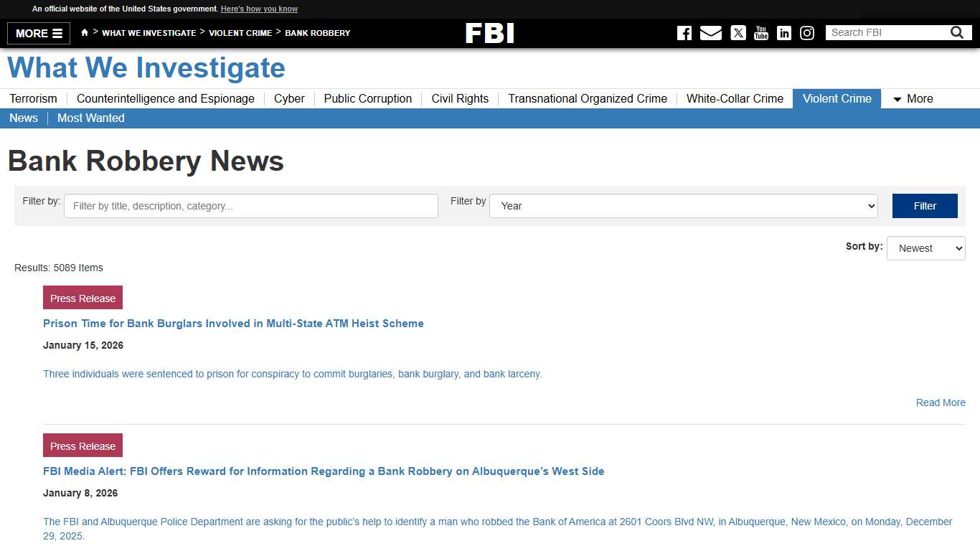980x551 pixels.
Task: Click the Instagram icon
Action: click(x=807, y=32)
